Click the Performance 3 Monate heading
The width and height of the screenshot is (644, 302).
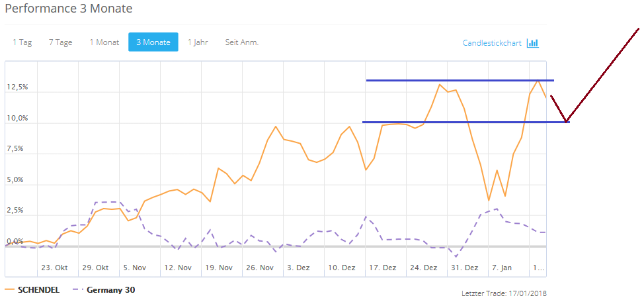pos(69,9)
